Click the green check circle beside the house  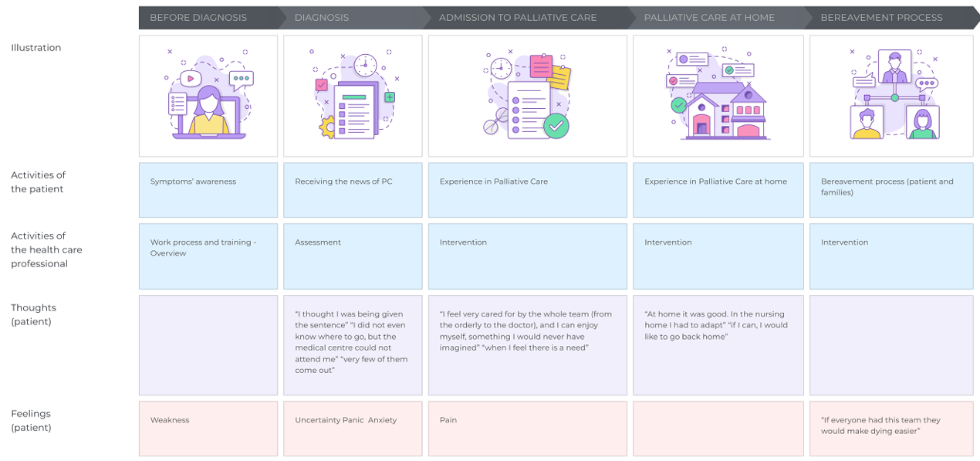click(679, 105)
